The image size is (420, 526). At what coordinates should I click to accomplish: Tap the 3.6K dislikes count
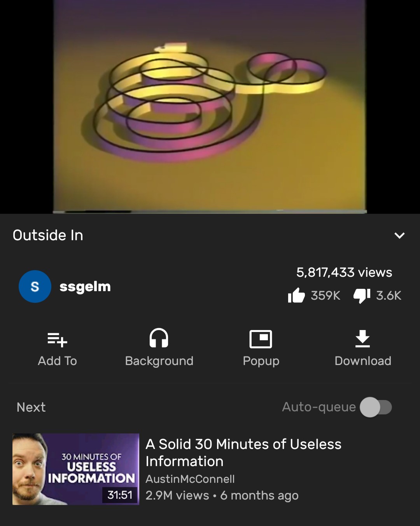[388, 295]
